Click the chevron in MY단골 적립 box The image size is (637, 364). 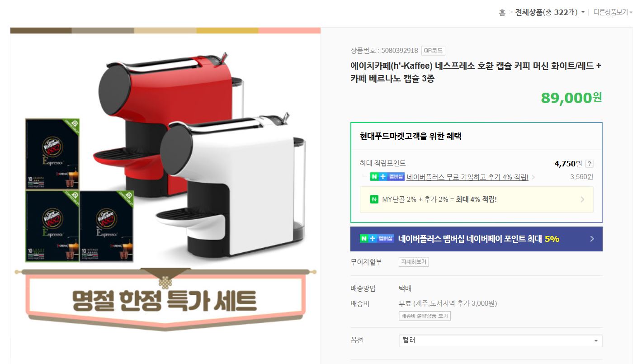tap(582, 199)
